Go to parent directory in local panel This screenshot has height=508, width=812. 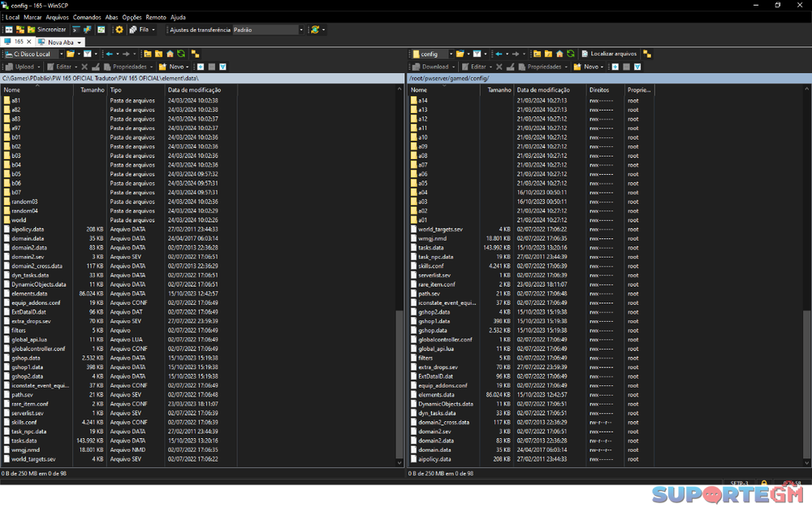[149, 54]
